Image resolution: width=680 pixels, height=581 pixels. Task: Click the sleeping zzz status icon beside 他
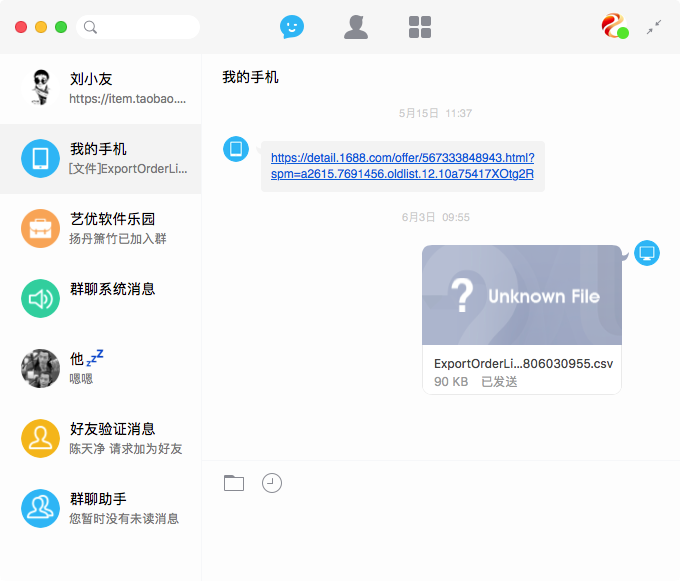tap(95, 358)
